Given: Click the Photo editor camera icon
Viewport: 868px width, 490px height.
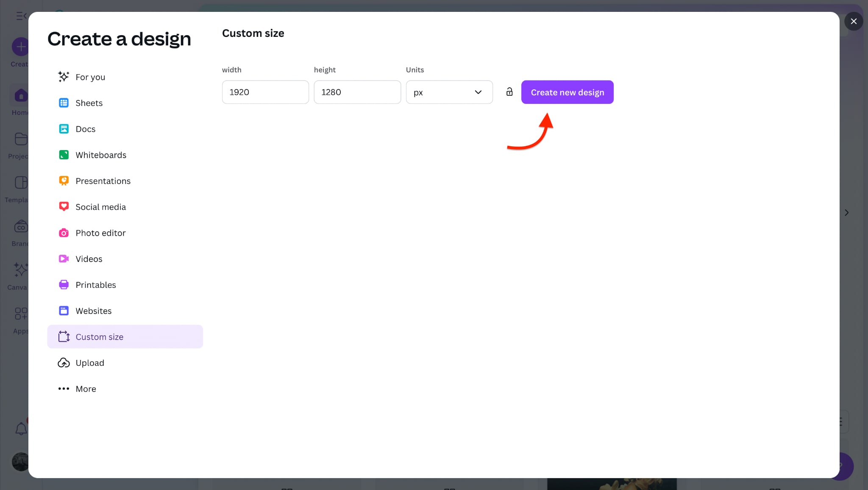Looking at the screenshot, I should pos(64,233).
